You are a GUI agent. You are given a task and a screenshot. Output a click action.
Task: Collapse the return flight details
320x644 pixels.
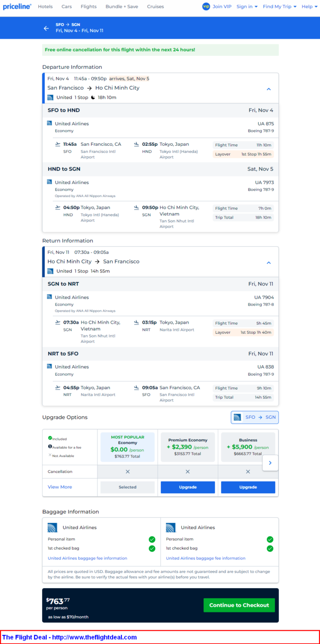(x=268, y=262)
